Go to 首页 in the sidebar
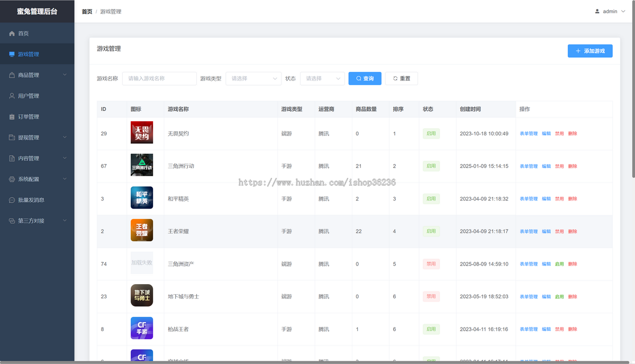Screen dimensions: 635x364 coord(37,33)
